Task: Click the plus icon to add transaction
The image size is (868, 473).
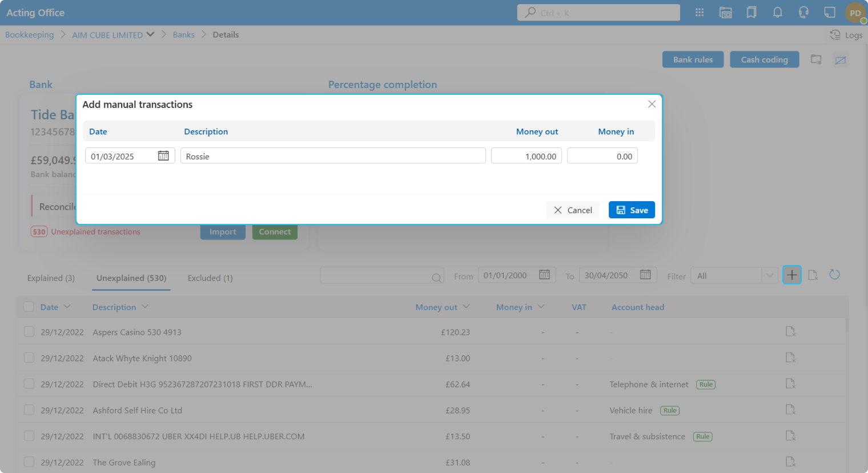Action: tap(791, 275)
